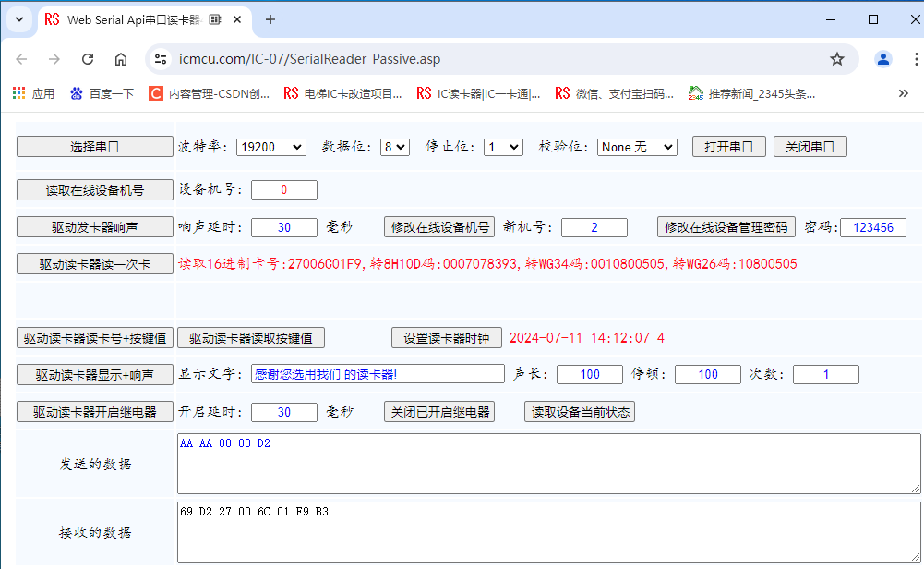Open the 应用 apps grid bookmark
The image size is (924, 569).
tap(33, 93)
